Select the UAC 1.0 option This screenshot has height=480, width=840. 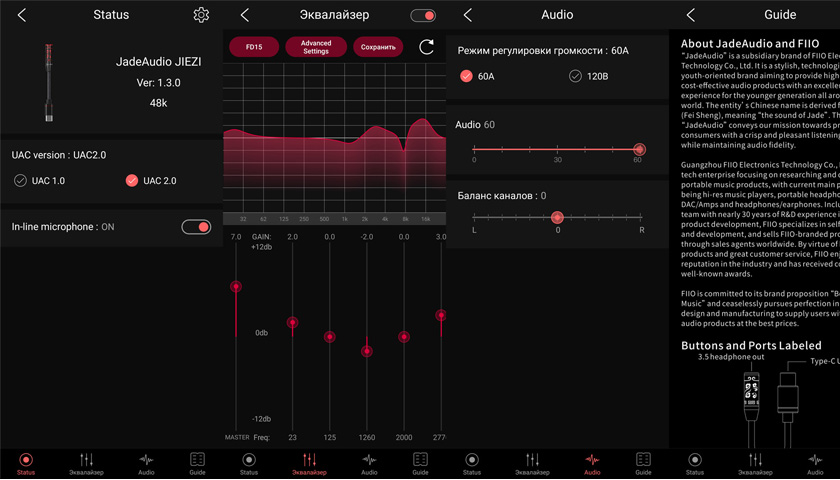click(21, 181)
